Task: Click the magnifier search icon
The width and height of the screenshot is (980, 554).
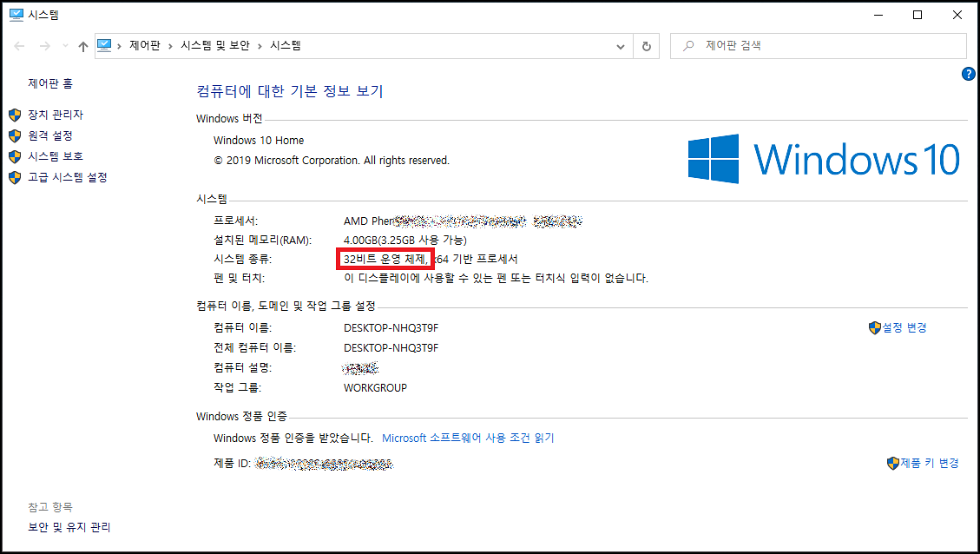Action: [688, 46]
